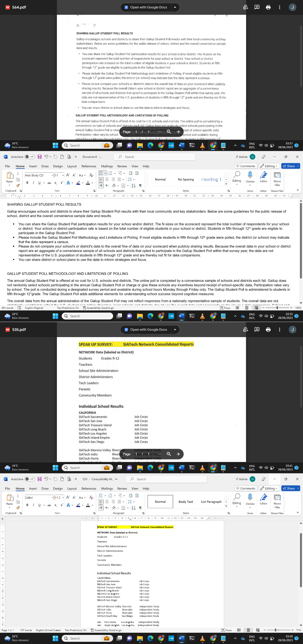Expand the Open with dropdown arrow in 535.pdf viewer
Viewport: 303px width, 644px height.
[x=175, y=330]
